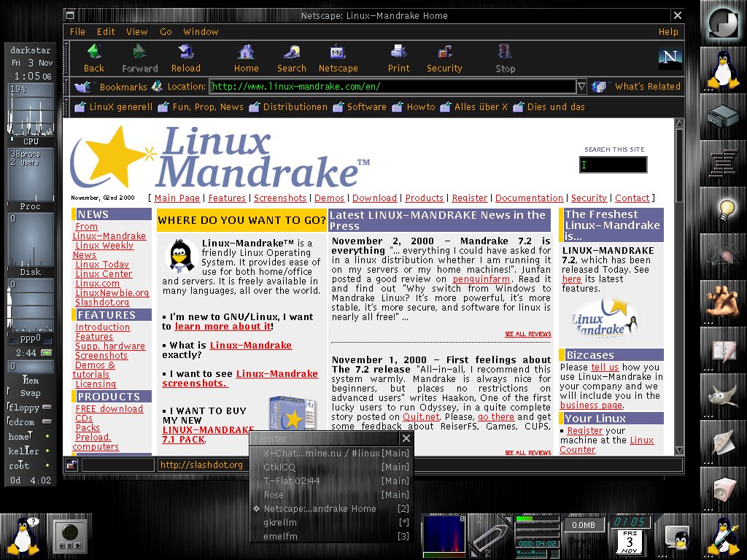This screenshot has width=747, height=560.
Task: Click the 0.0MB transfer meter display
Action: 584,524
